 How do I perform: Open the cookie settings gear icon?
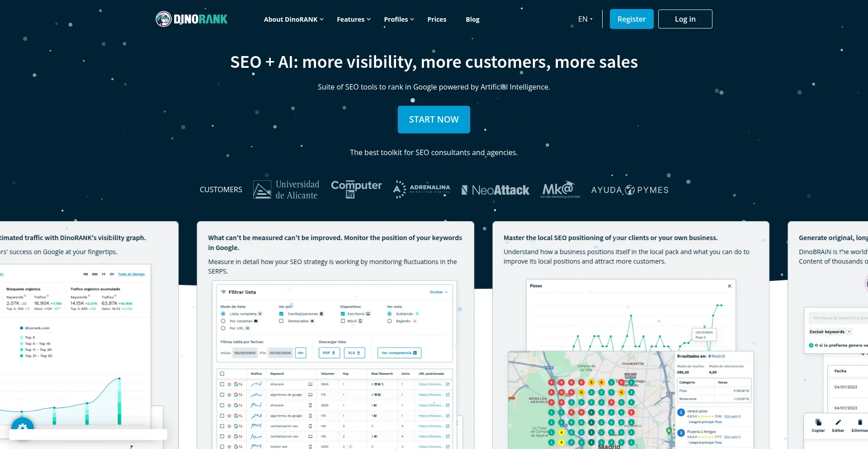coord(22,428)
